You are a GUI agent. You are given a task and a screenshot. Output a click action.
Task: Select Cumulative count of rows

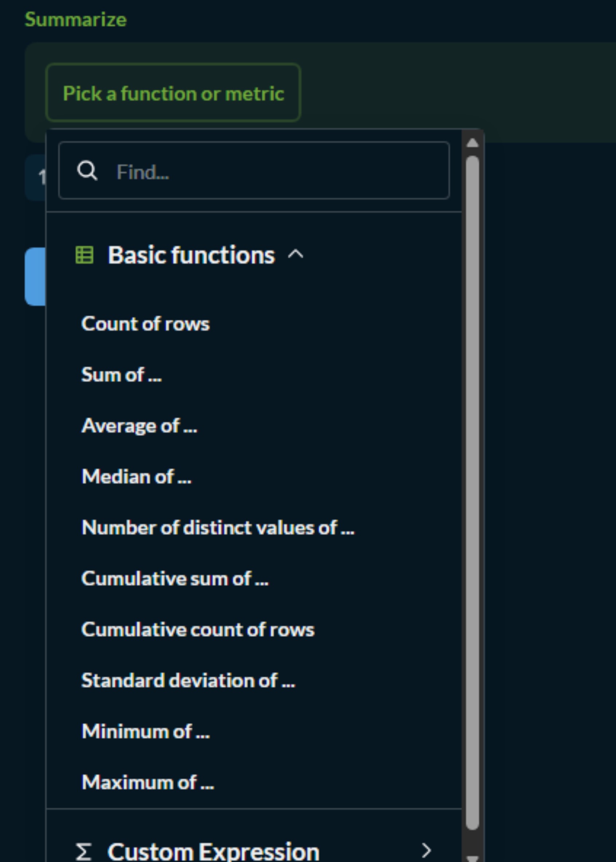tap(198, 629)
